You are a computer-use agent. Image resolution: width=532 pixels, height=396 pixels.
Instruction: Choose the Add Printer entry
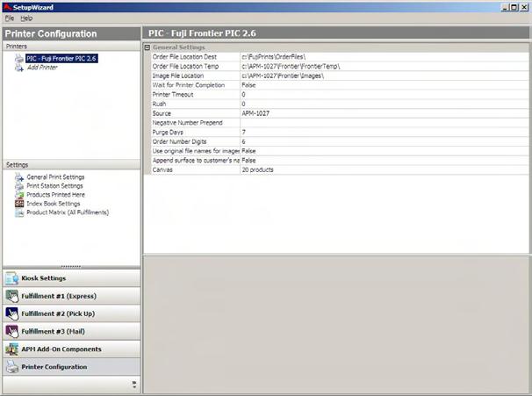(x=42, y=68)
